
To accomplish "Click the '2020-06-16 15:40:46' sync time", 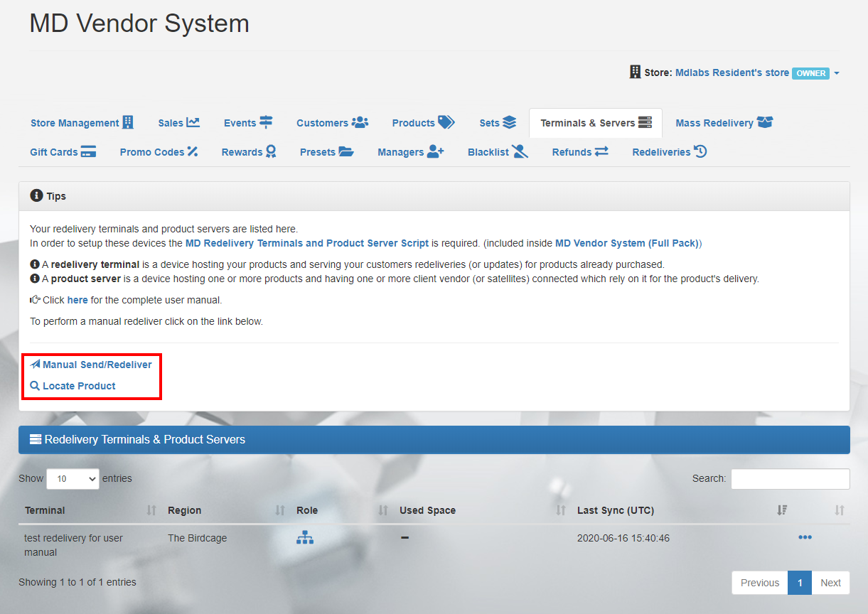I will [623, 538].
